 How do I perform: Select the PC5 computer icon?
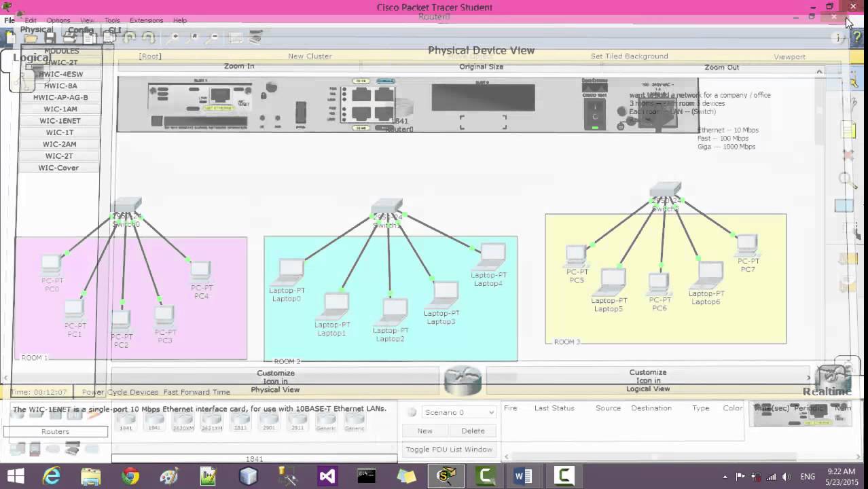(576, 255)
